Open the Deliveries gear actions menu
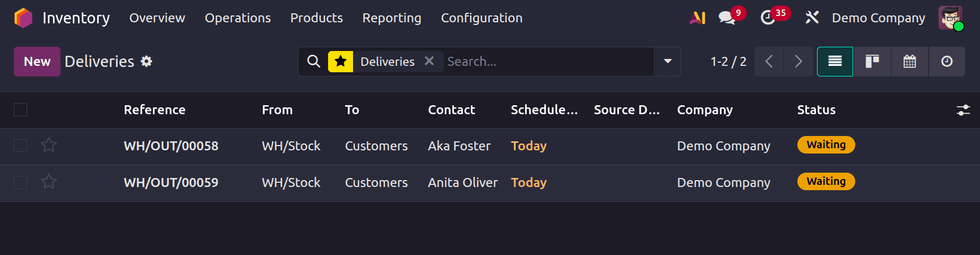This screenshot has width=980, height=255. click(147, 62)
